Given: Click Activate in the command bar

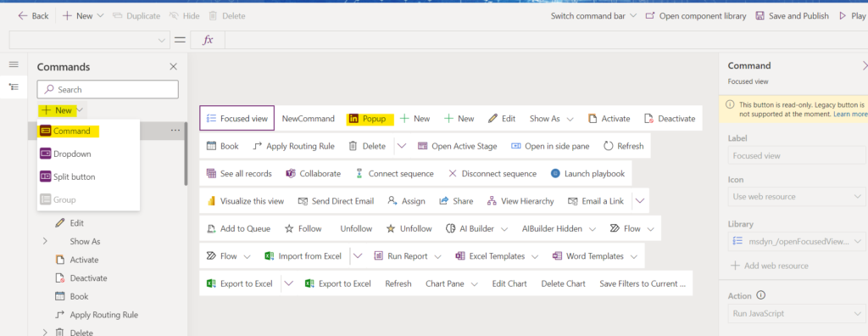Looking at the screenshot, I should click(x=609, y=118).
